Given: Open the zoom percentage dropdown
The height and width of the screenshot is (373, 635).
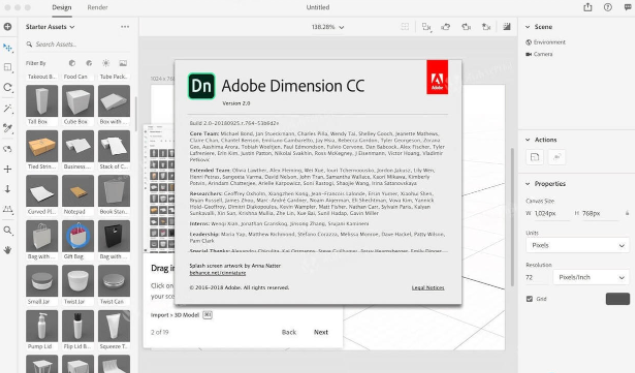Looking at the screenshot, I should (x=328, y=27).
